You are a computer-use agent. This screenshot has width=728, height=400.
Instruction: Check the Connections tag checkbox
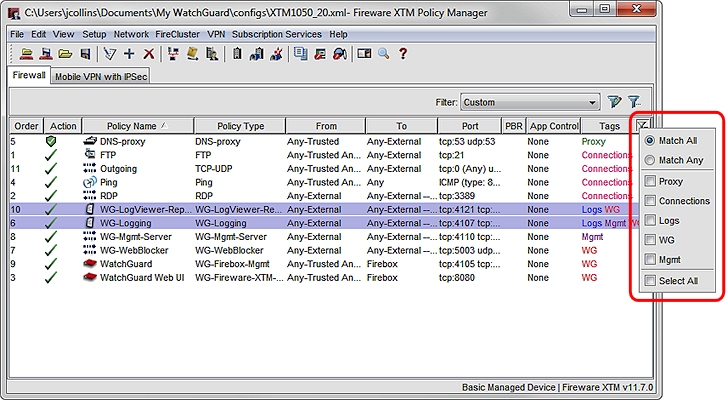[x=650, y=200]
